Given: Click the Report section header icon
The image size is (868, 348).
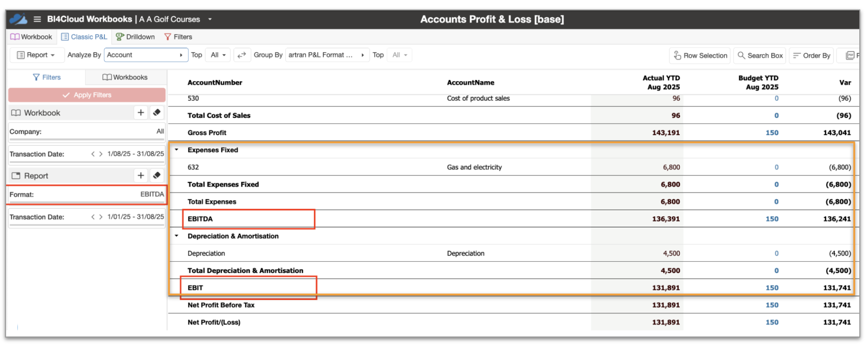Looking at the screenshot, I should pos(16,176).
